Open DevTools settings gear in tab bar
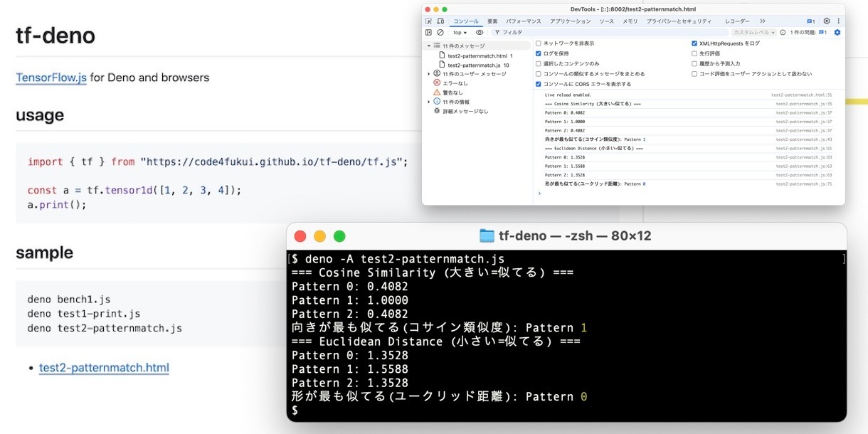The width and height of the screenshot is (868, 434). 826,21
